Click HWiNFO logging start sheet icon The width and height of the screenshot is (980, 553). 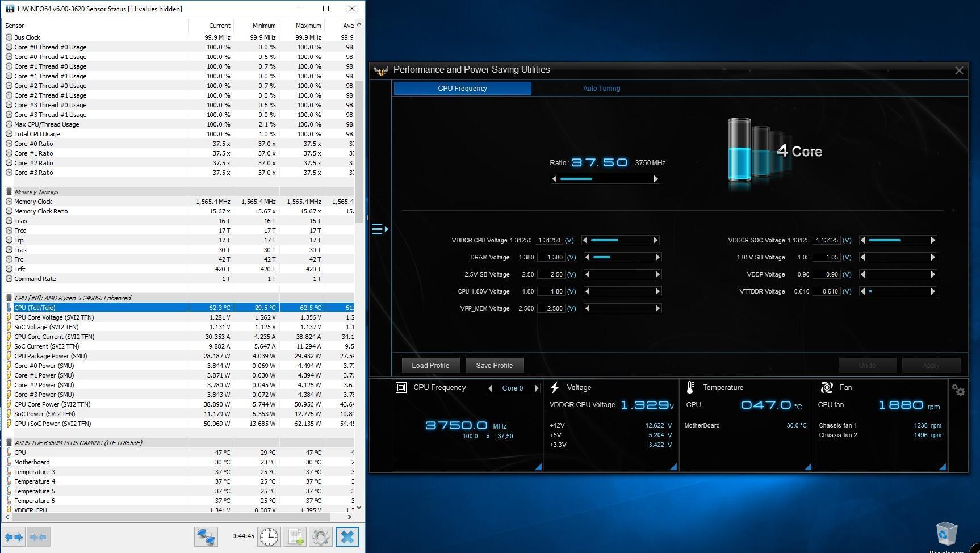pos(295,537)
